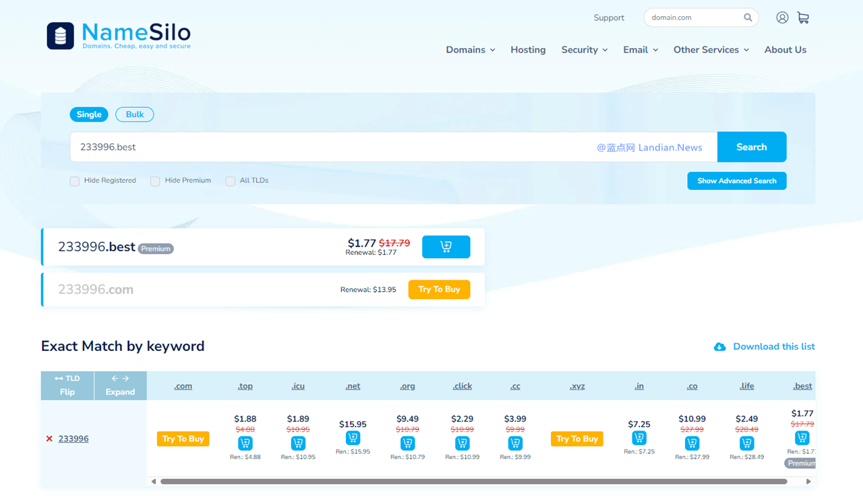Click Try To Buy for 233996.com row

coord(439,290)
